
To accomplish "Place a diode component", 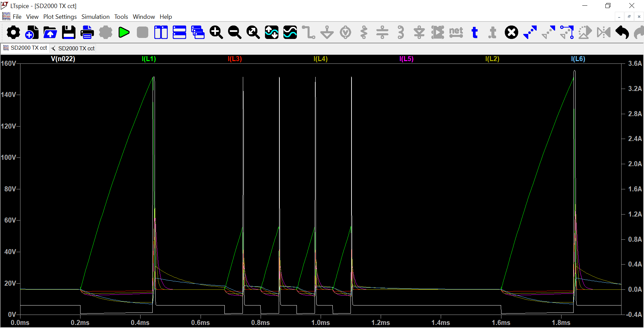I will 419,33.
